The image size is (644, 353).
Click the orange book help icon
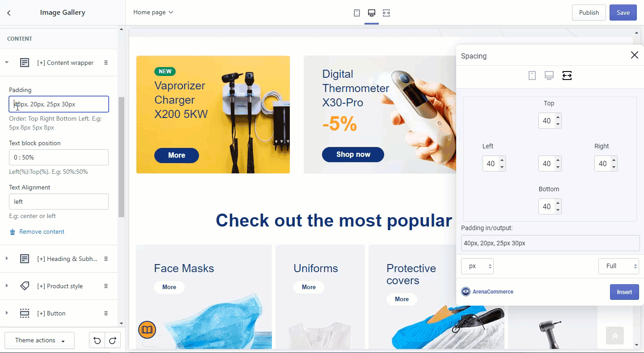click(147, 330)
